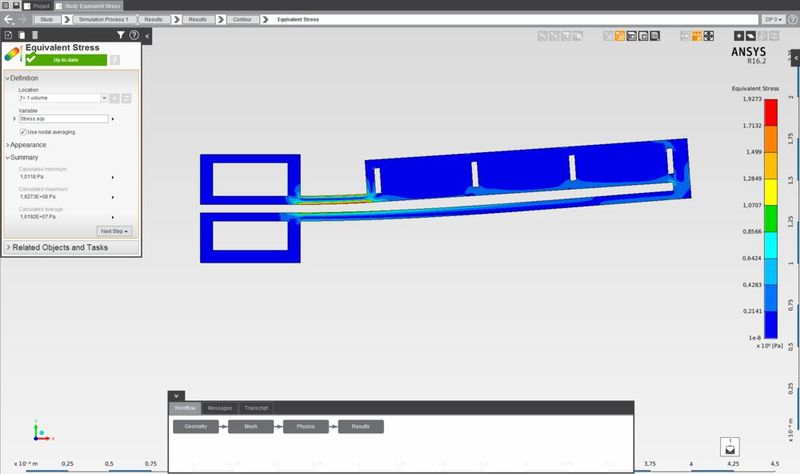The height and width of the screenshot is (474, 800).
Task: Click the fit-to-window arrows icon
Action: coord(709,36)
